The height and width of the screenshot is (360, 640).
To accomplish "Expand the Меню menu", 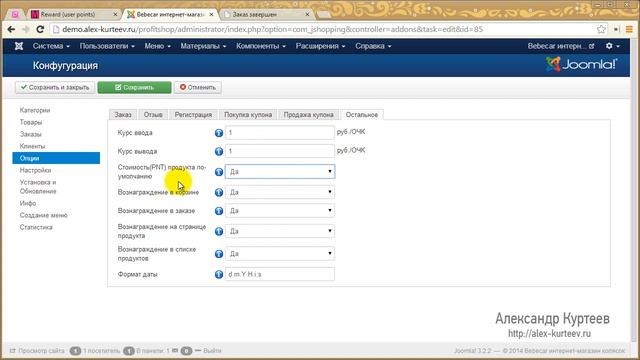I will point(157,46).
